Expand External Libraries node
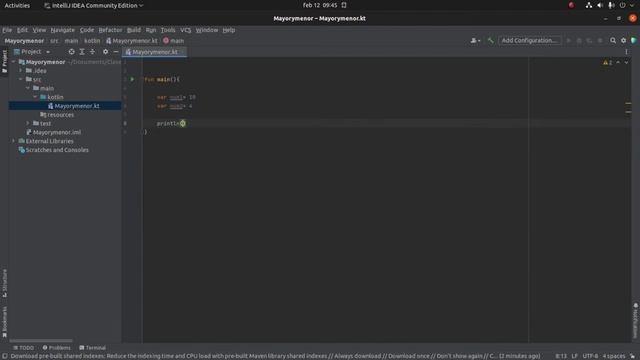640x360 pixels. [x=14, y=141]
